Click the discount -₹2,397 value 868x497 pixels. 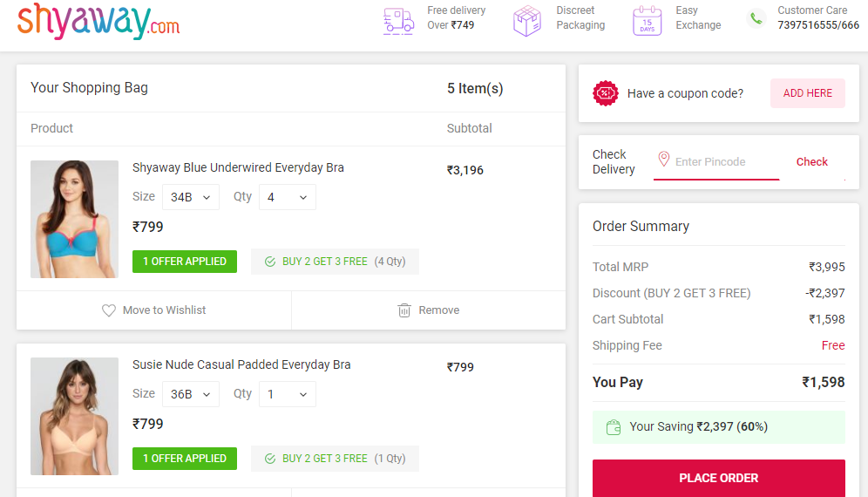tap(824, 293)
